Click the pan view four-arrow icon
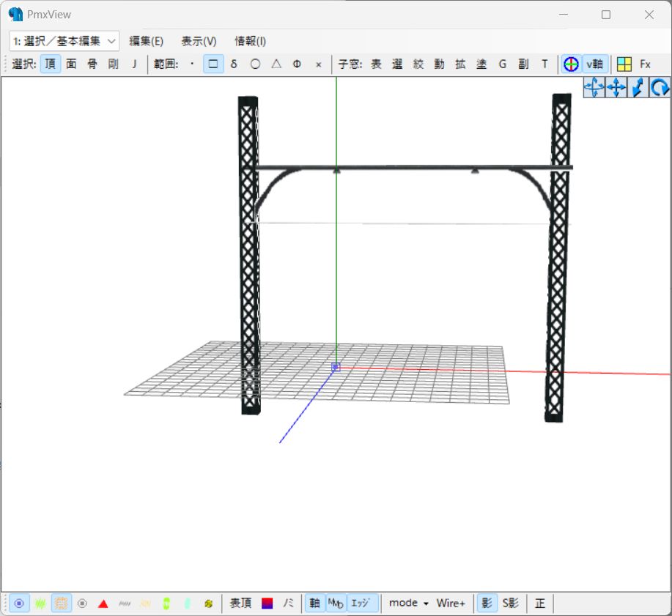 [x=616, y=88]
